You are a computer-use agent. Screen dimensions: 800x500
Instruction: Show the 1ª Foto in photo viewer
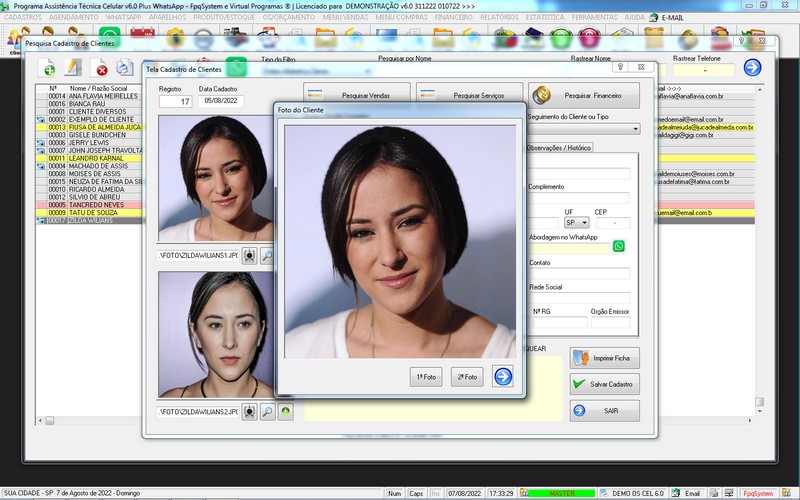[x=426, y=377]
